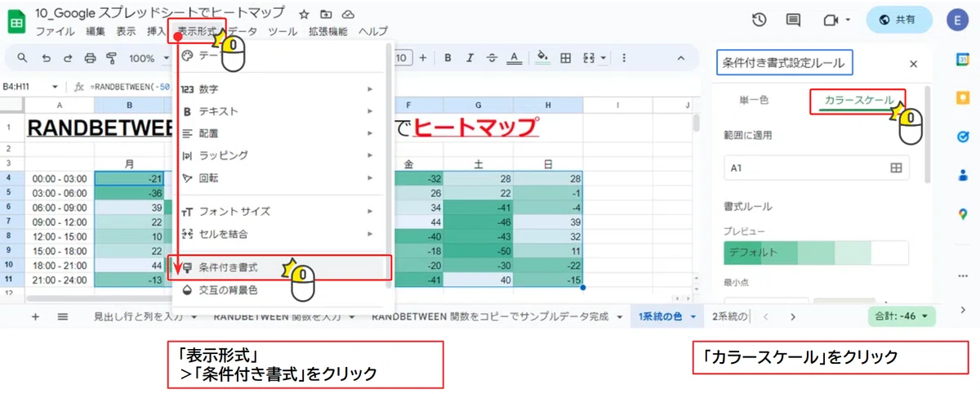Open the fill color bucket
Screen dimensions: 980x394
[541, 58]
